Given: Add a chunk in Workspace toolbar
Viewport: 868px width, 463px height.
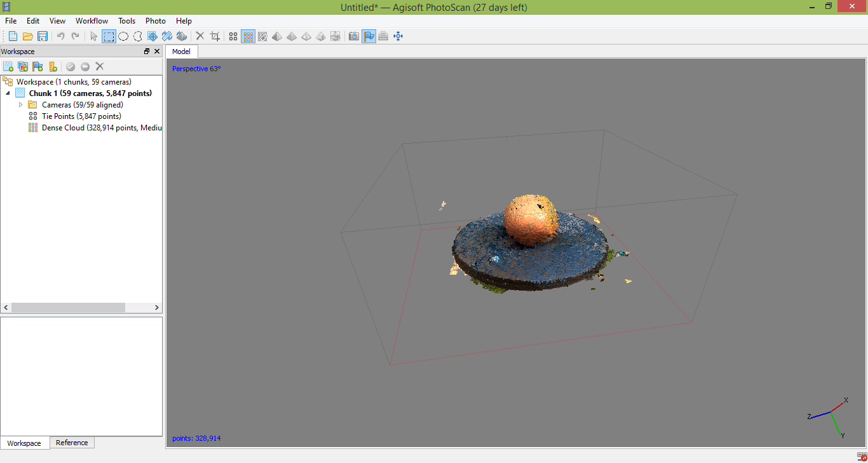Looking at the screenshot, I should point(8,66).
